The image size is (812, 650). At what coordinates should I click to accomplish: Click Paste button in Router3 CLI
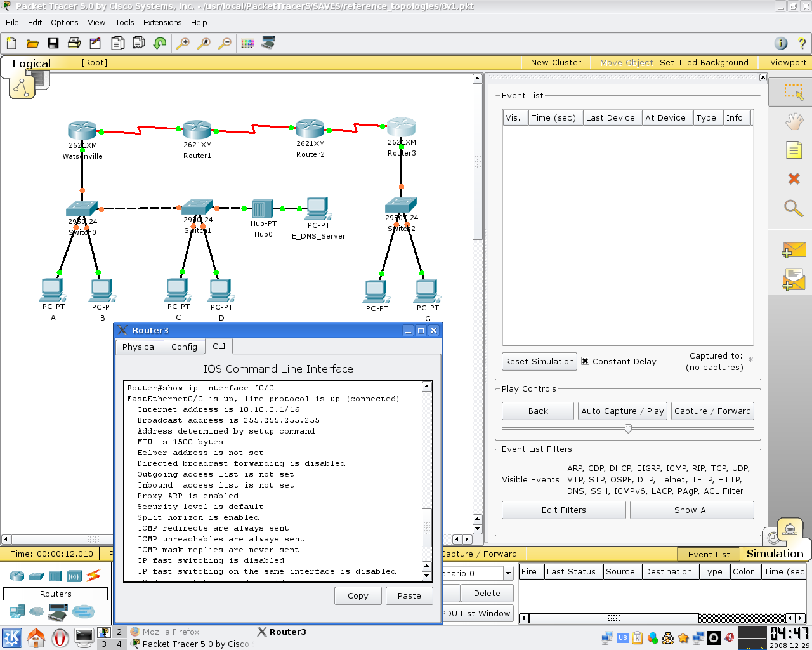pos(409,595)
